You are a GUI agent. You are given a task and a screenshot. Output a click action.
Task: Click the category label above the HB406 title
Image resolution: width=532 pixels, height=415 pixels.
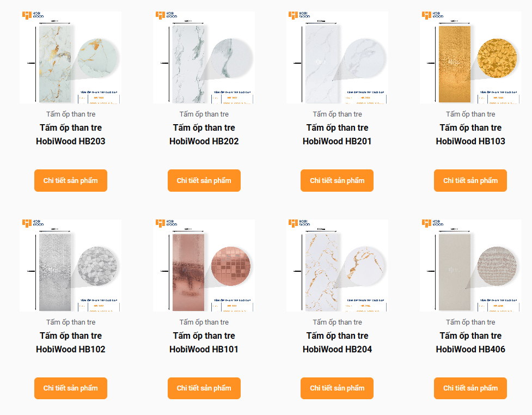470,322
